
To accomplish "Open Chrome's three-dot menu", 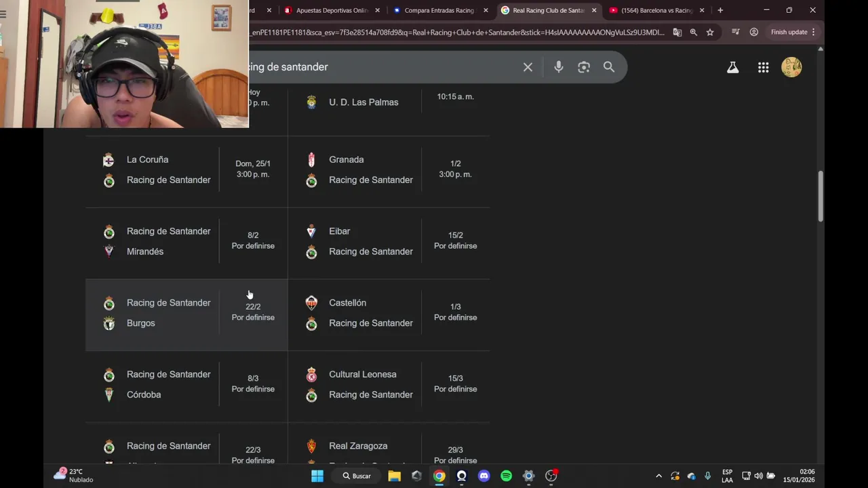I will coord(813,32).
